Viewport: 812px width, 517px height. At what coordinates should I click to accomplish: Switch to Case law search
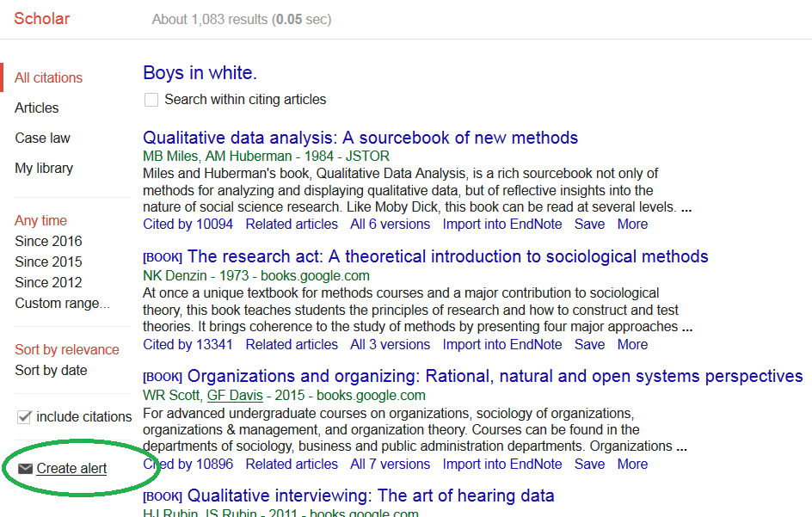(x=42, y=138)
